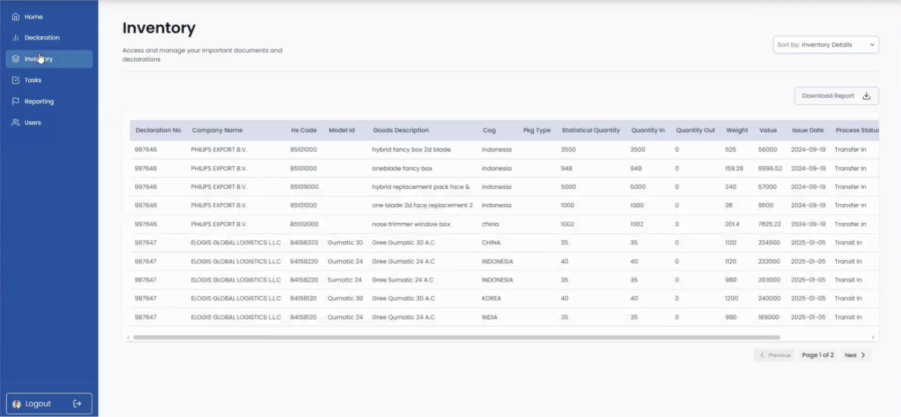This screenshot has width=901, height=417.
Task: Open the Sort by Inventory Details dropdown
Action: click(825, 45)
